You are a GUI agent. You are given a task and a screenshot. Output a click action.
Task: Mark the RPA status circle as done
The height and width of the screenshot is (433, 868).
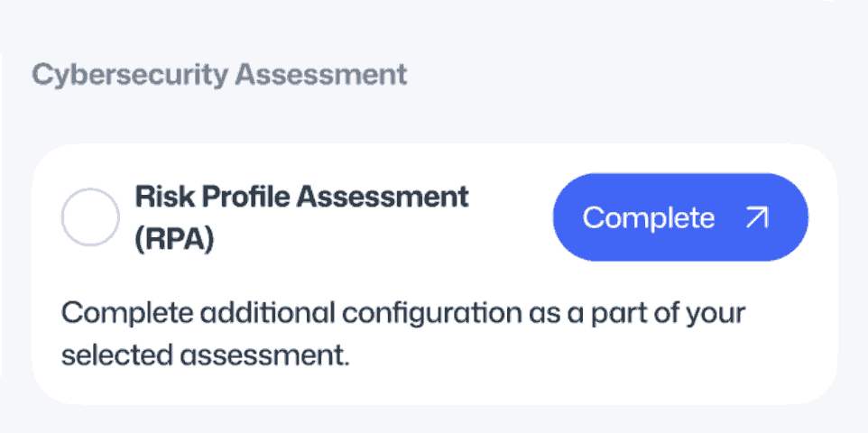pos(89,217)
